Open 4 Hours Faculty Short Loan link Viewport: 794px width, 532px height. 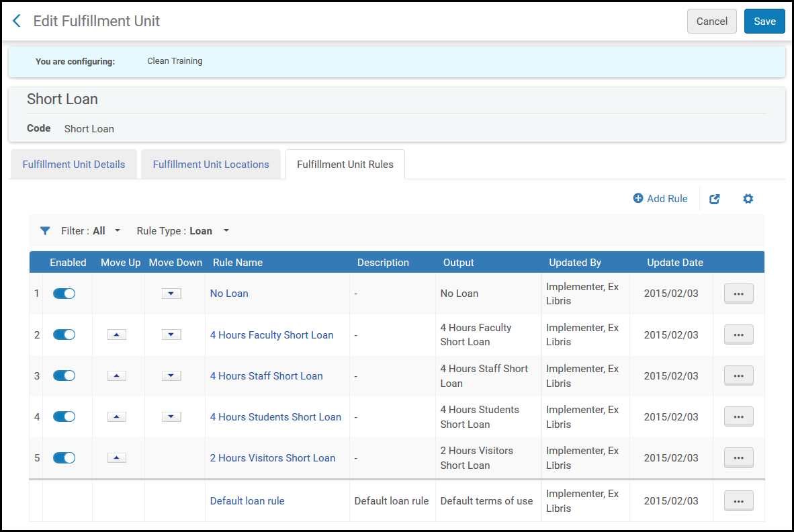(271, 335)
